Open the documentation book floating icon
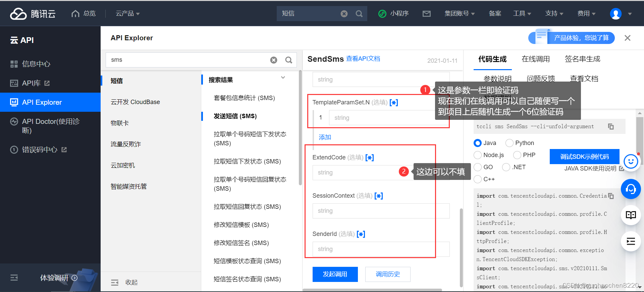 pyautogui.click(x=631, y=215)
